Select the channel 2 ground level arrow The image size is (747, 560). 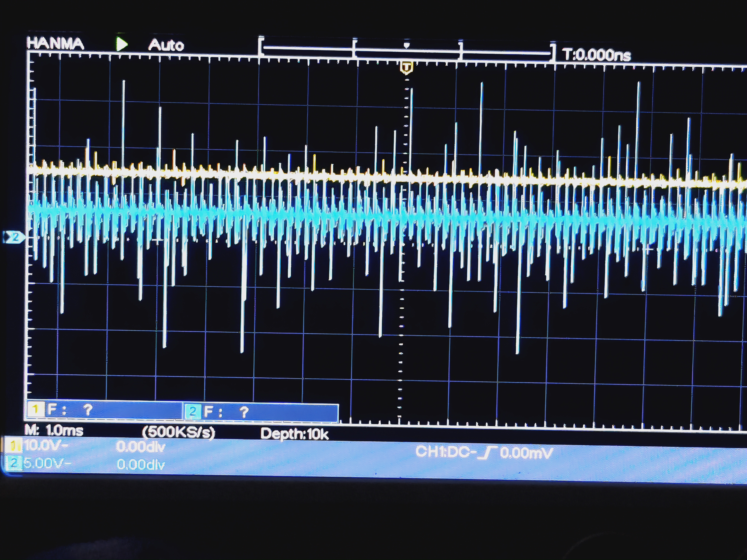click(x=14, y=237)
